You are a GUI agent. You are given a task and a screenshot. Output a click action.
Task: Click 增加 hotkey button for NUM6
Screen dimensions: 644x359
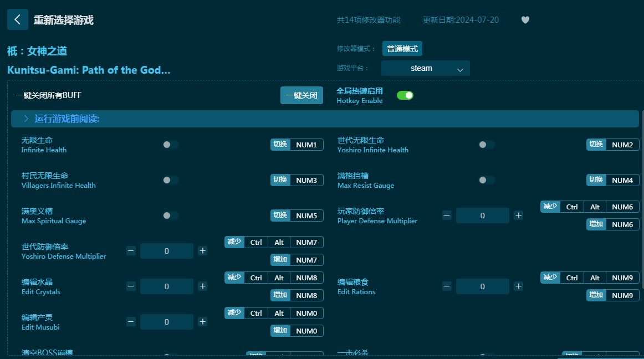click(x=596, y=224)
